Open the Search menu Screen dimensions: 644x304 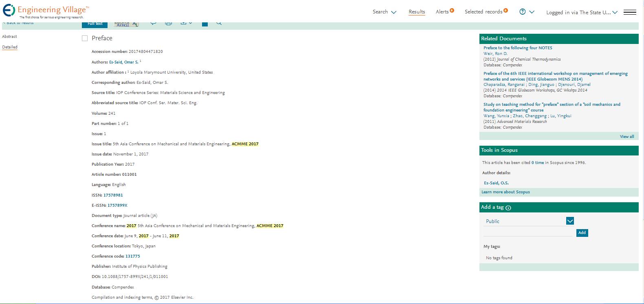point(384,12)
